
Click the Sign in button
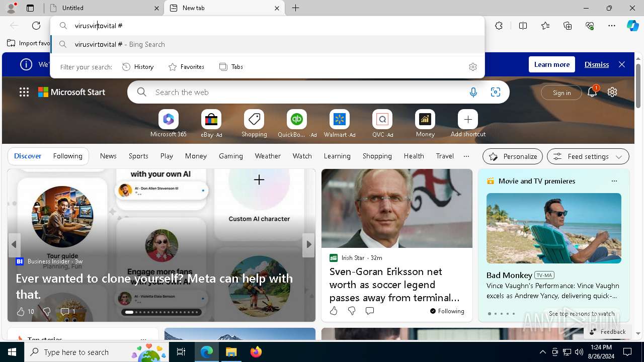click(x=561, y=93)
